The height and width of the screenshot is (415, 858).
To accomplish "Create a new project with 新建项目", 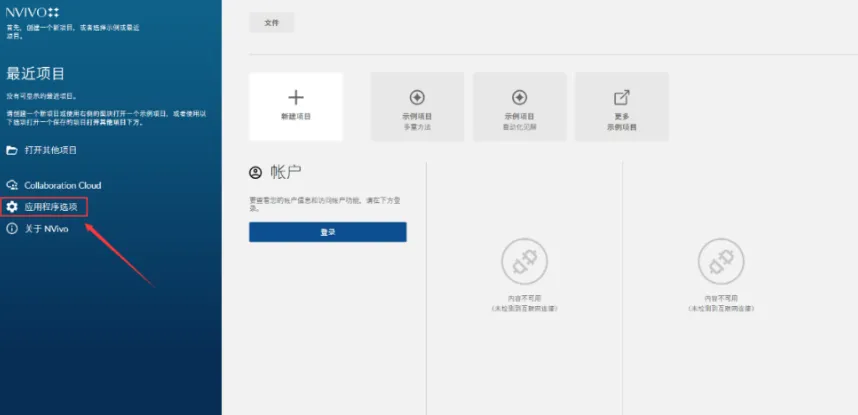I will click(296, 107).
